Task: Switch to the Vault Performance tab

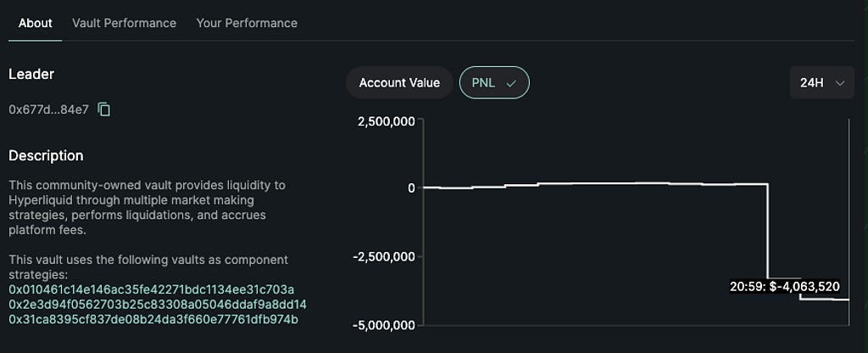Action: coord(125,23)
